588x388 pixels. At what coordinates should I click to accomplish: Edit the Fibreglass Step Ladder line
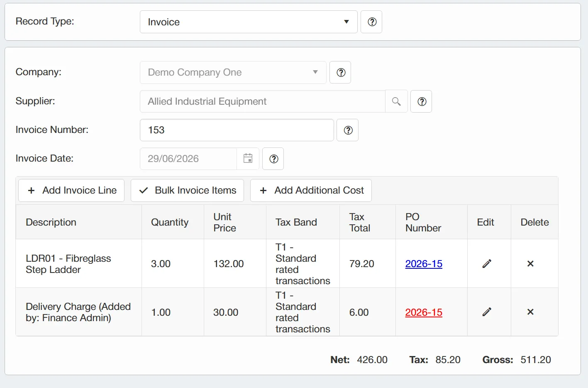[x=487, y=264]
